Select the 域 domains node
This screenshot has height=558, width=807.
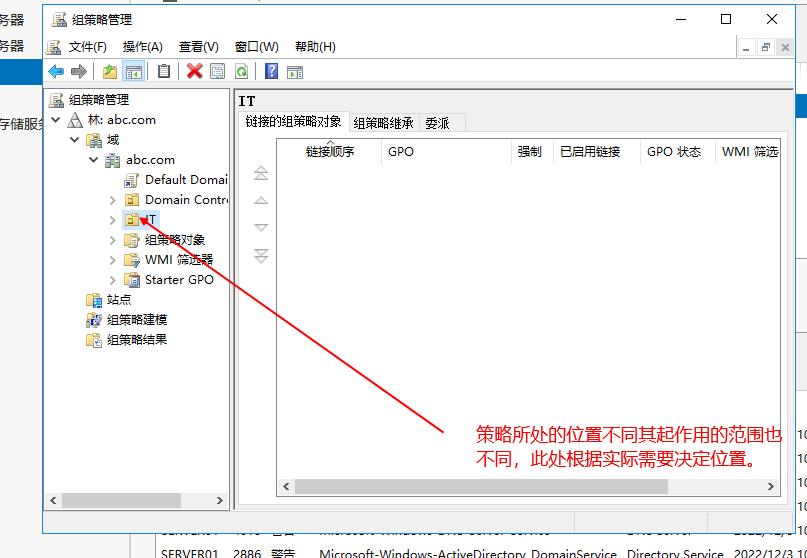[113, 140]
